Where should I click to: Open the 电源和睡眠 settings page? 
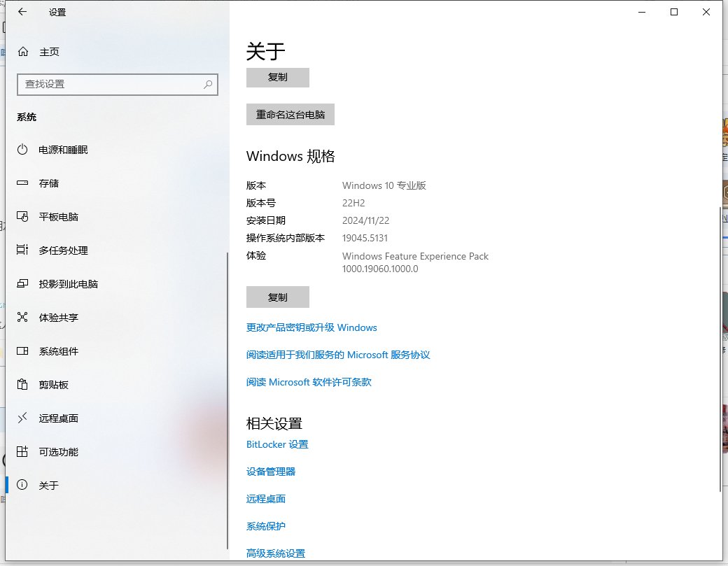click(117, 150)
